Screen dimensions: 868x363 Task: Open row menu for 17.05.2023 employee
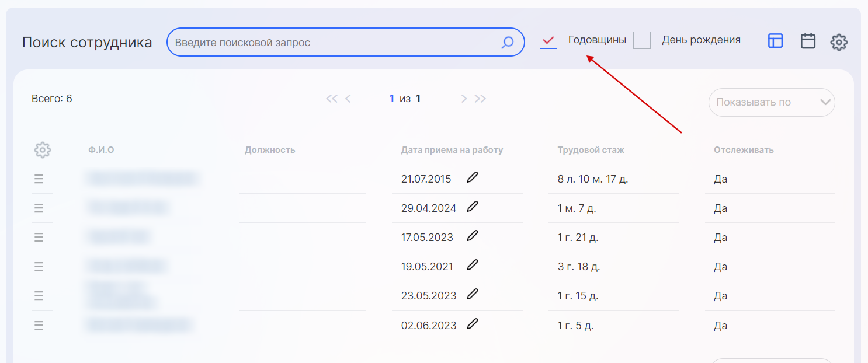pos(39,238)
